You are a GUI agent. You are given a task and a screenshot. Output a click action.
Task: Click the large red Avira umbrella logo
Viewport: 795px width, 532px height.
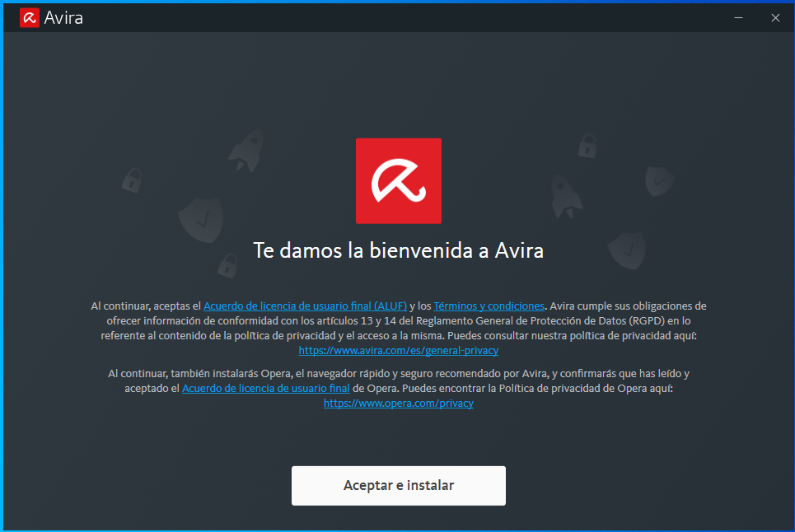coord(399,181)
